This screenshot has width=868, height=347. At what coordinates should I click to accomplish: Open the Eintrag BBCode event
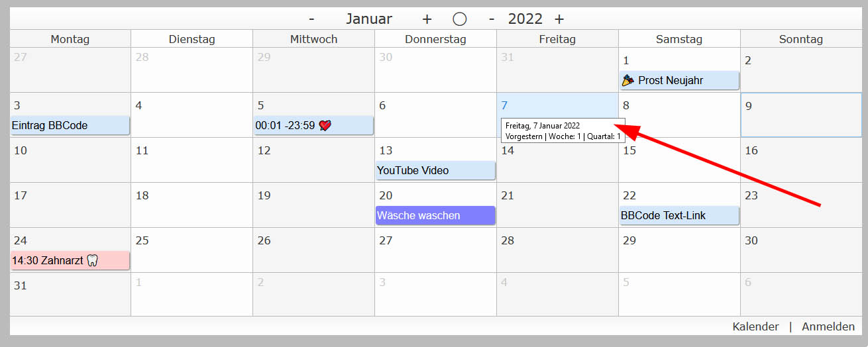70,126
